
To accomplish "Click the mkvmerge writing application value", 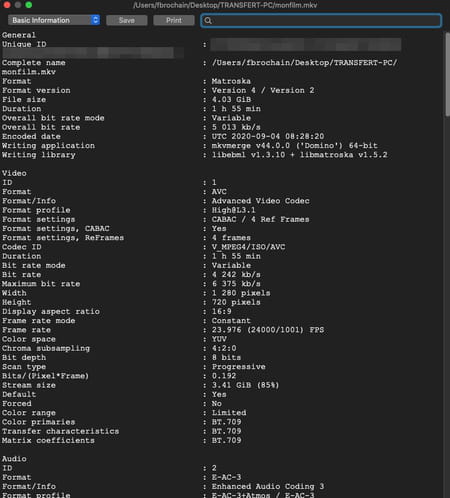I will pyautogui.click(x=294, y=145).
